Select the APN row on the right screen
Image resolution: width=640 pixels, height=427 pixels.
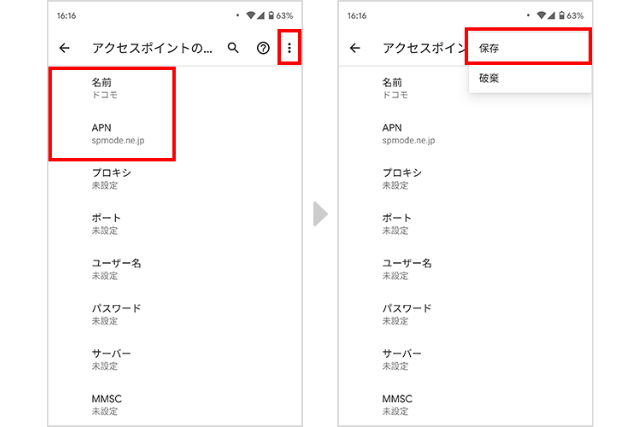tap(405, 133)
